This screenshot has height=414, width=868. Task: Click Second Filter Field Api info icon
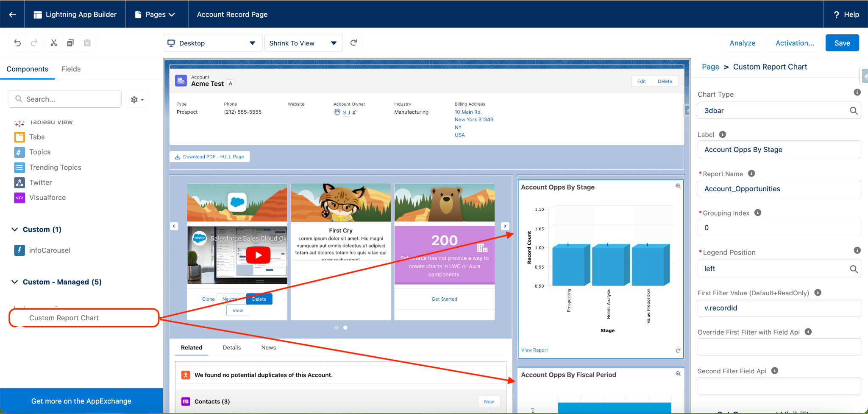(x=775, y=371)
